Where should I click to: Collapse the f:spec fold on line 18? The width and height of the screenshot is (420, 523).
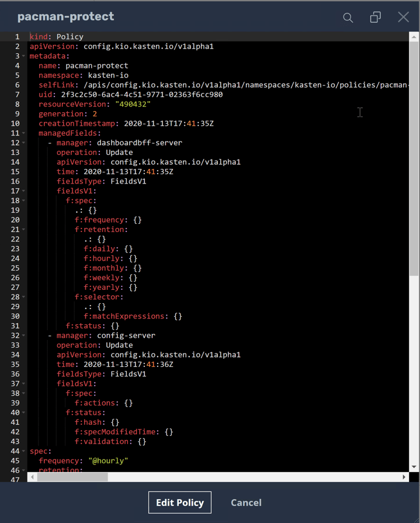tap(24, 201)
